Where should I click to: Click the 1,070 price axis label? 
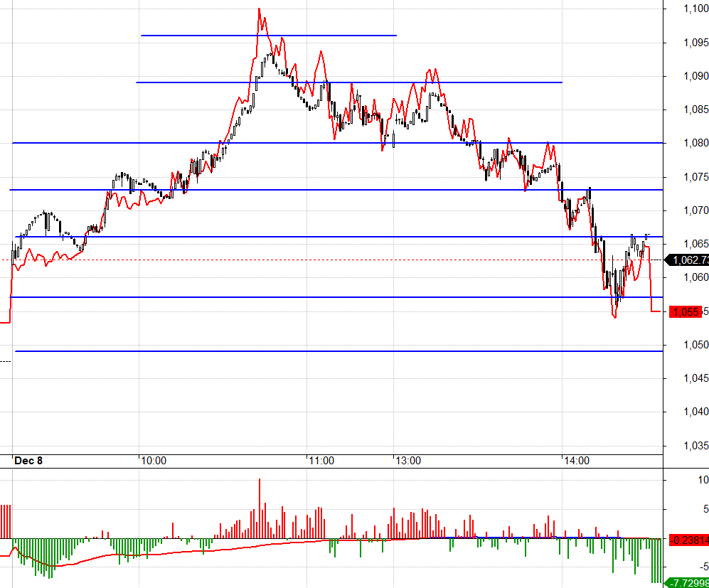(x=696, y=210)
